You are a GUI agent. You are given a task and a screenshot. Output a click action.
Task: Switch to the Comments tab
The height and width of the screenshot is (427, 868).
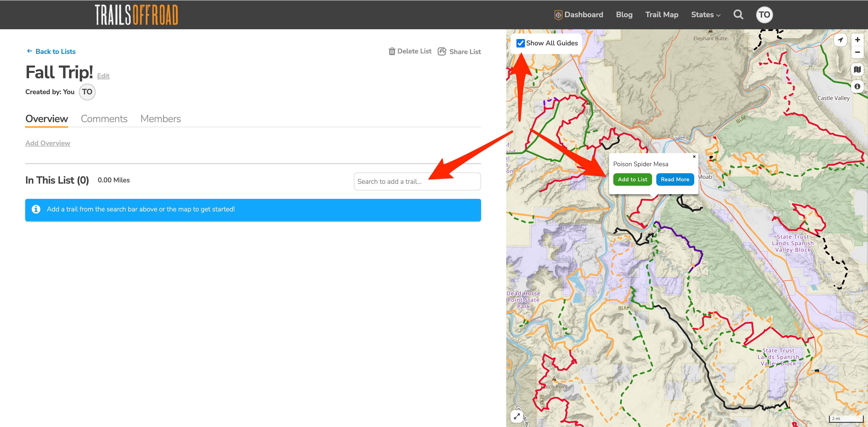104,119
